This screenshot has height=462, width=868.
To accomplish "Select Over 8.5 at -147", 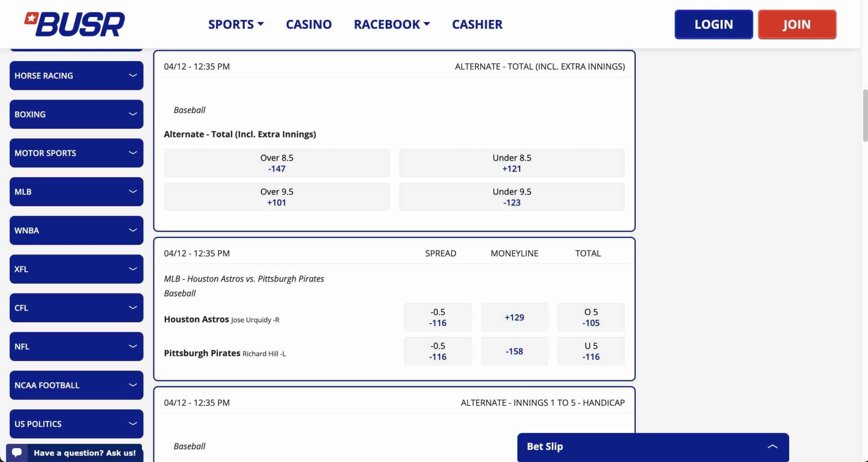I will (x=277, y=163).
